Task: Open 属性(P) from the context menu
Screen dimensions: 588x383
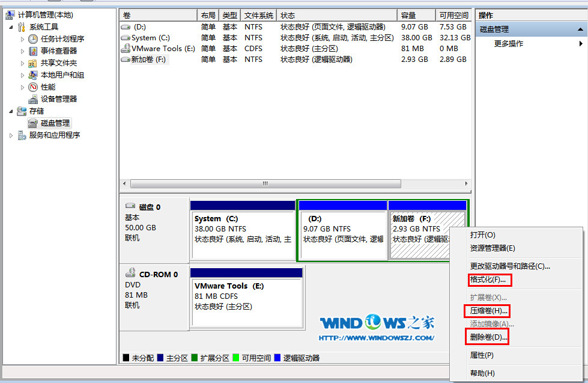Action: tap(482, 355)
